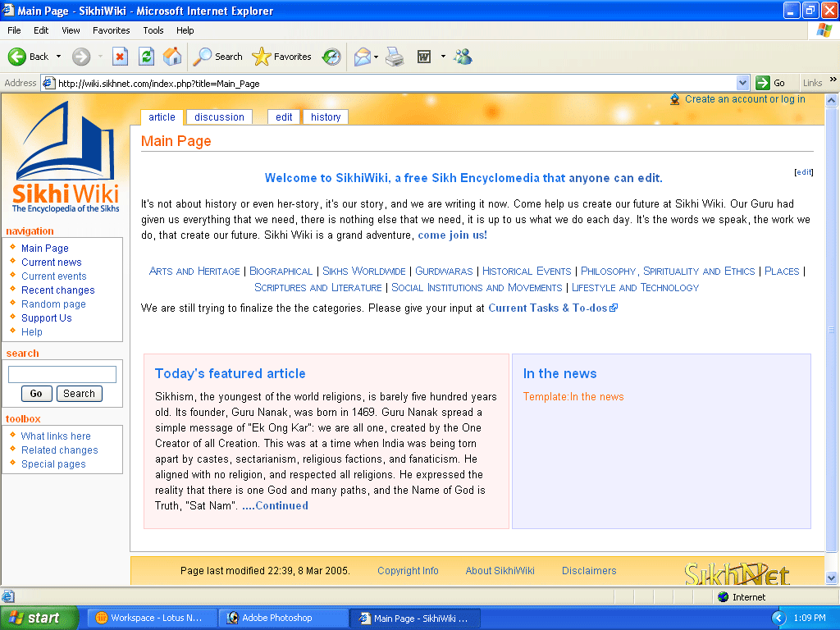Click the Special pages toolbox link

[x=53, y=464]
